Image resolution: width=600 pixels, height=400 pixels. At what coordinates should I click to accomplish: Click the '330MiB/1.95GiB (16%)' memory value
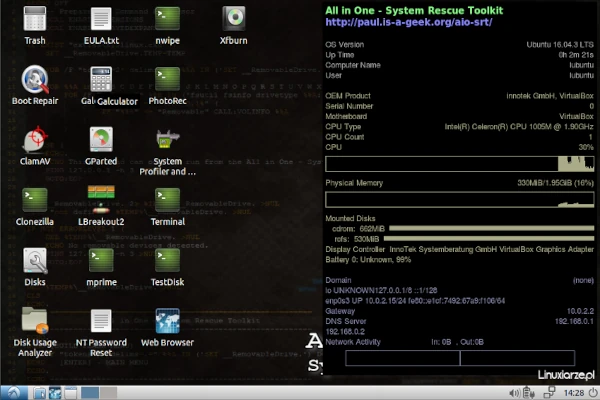click(555, 183)
